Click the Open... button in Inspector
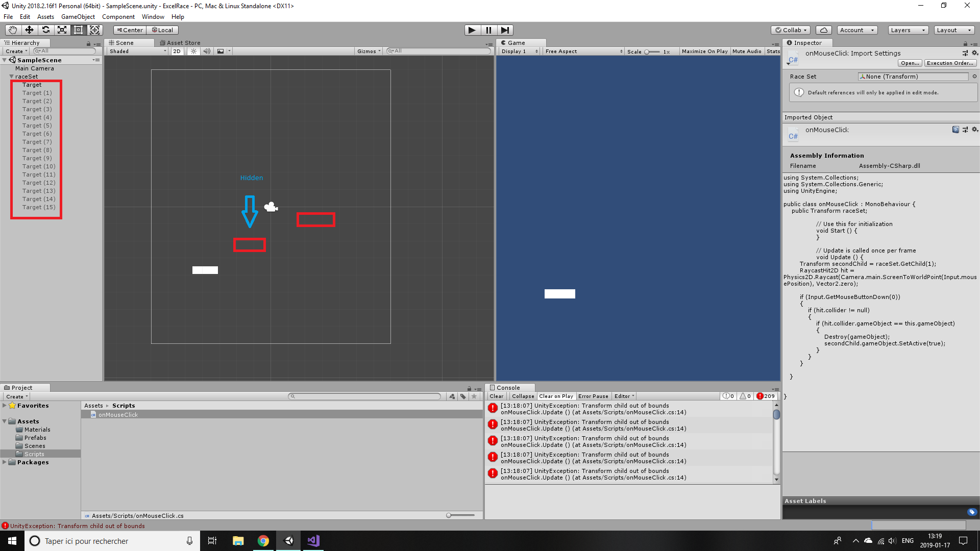This screenshot has height=551, width=980. click(x=910, y=63)
